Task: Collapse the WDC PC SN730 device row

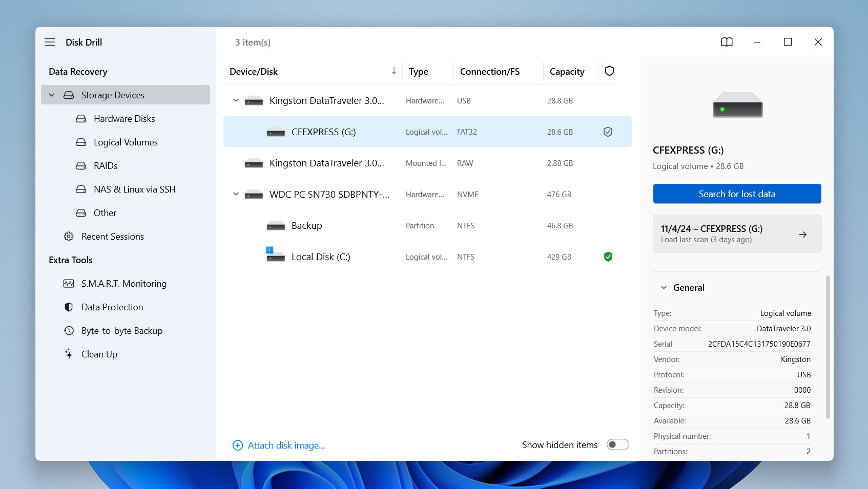Action: (236, 194)
